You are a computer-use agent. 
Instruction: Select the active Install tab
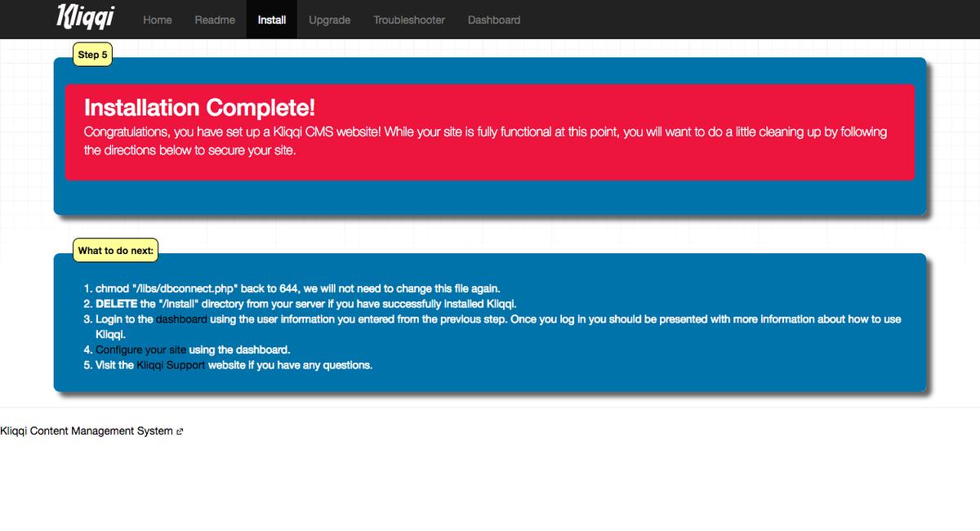coord(271,20)
